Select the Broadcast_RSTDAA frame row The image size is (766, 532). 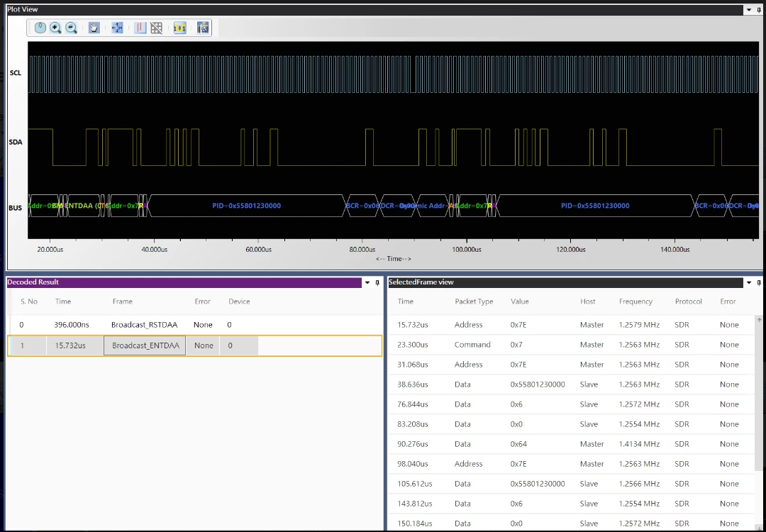pyautogui.click(x=195, y=325)
